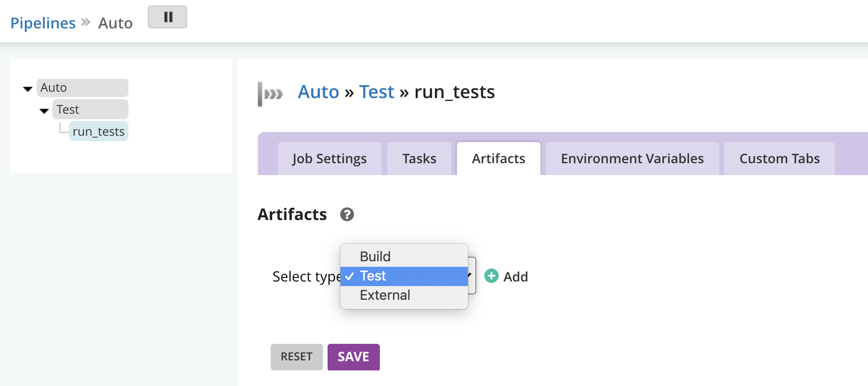Viewport: 868px width, 386px height.
Task: Open the Auto breadcrumb link
Action: pyautogui.click(x=318, y=92)
